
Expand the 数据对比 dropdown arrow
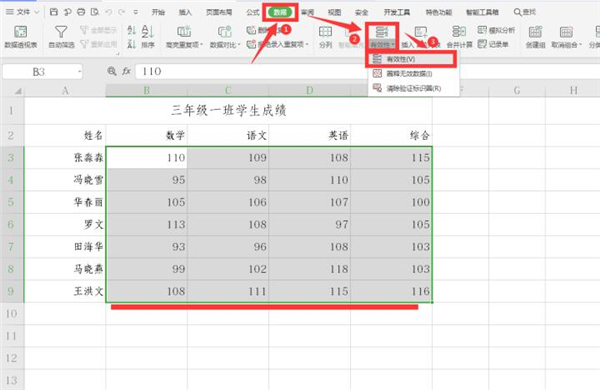click(x=239, y=45)
